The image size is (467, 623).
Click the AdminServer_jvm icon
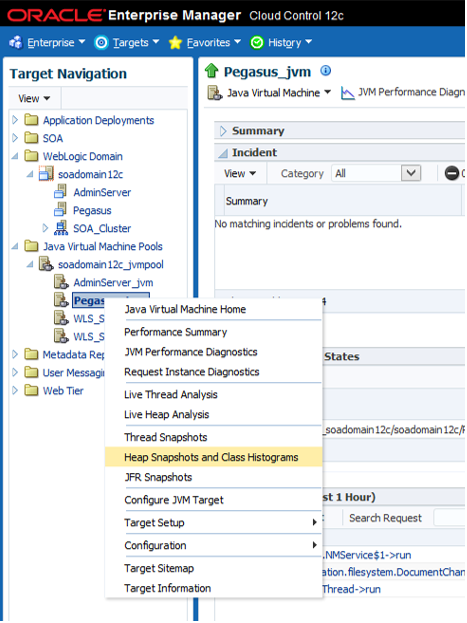[61, 282]
